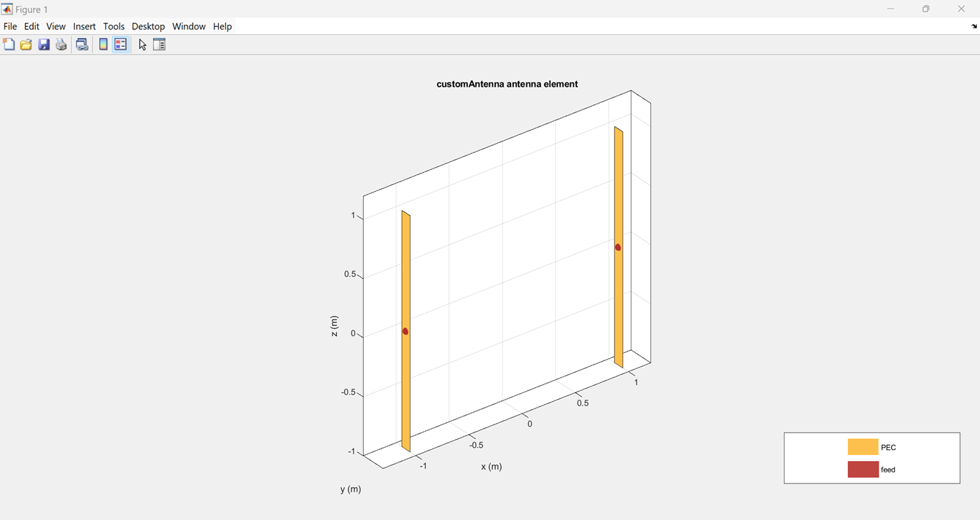The image size is (980, 520).
Task: Close the Figure 1 window
Action: click(961, 9)
